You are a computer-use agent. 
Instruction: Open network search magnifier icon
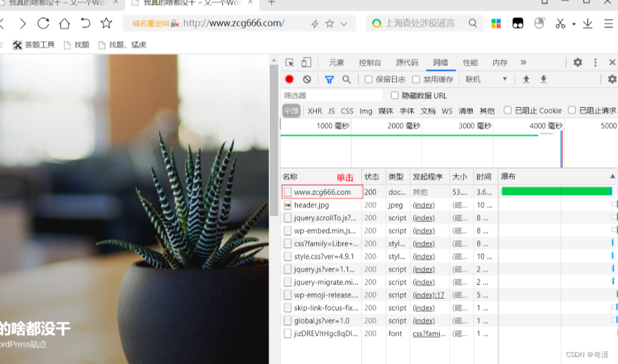pos(346,79)
